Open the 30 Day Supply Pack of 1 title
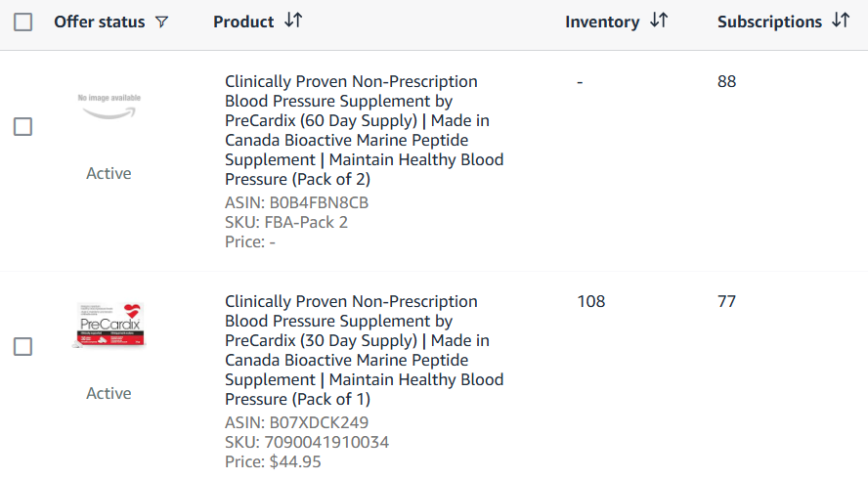 click(365, 350)
